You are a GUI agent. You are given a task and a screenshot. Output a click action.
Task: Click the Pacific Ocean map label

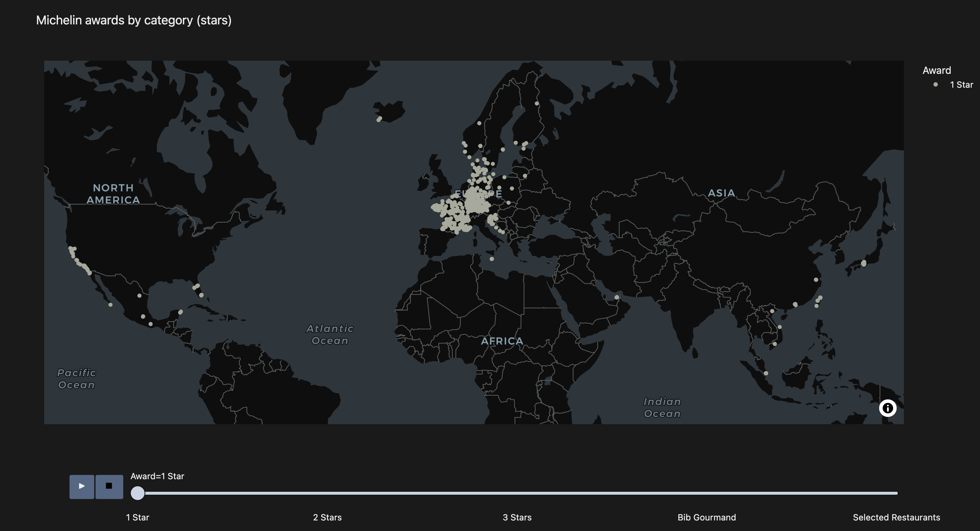pyautogui.click(x=76, y=379)
